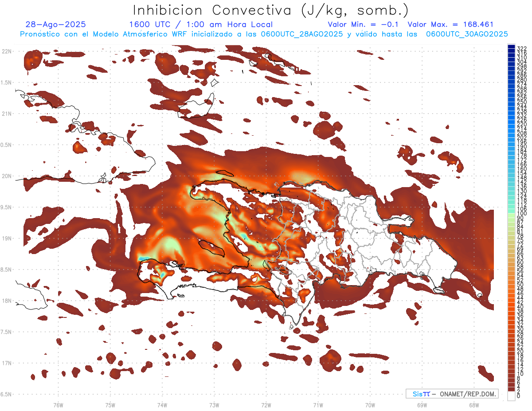Click color bar label "202"
Image resolution: width=532 pixels, height=411 pixels.
click(x=522, y=138)
